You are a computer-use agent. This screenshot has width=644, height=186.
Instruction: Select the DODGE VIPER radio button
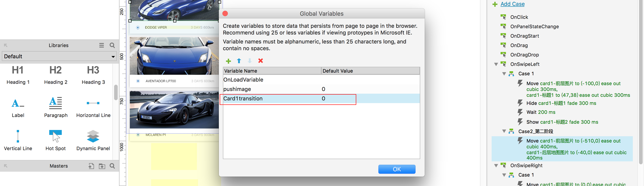138,28
